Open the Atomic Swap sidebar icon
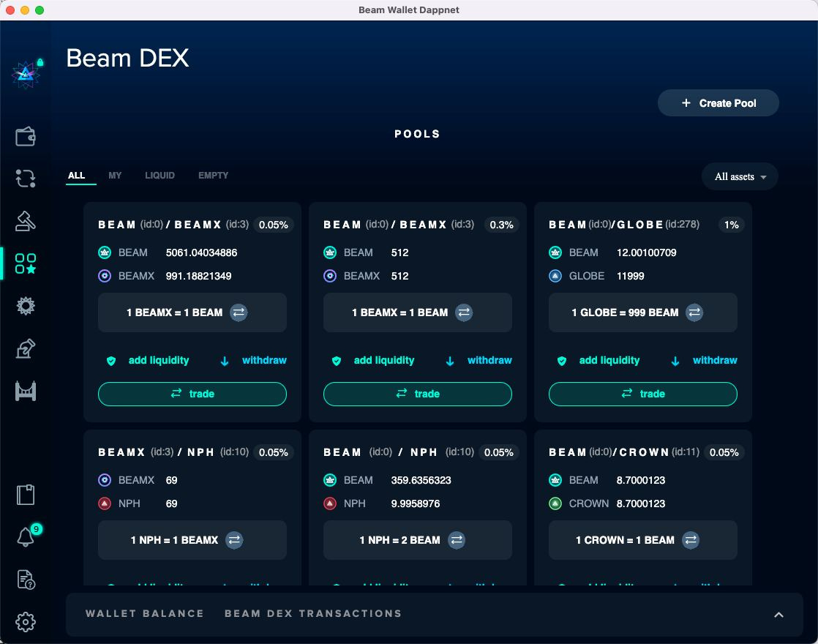 pyautogui.click(x=26, y=179)
